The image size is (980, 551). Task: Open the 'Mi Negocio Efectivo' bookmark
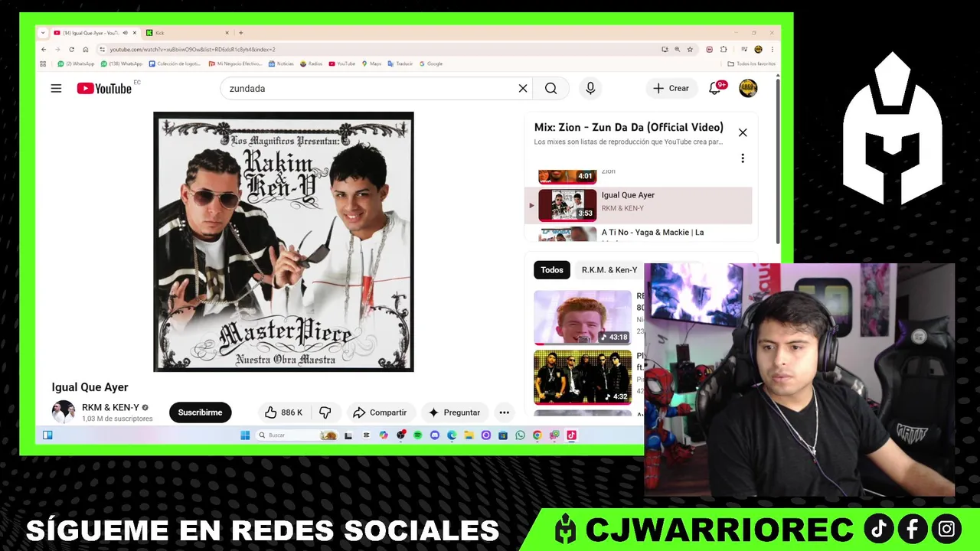tap(235, 64)
